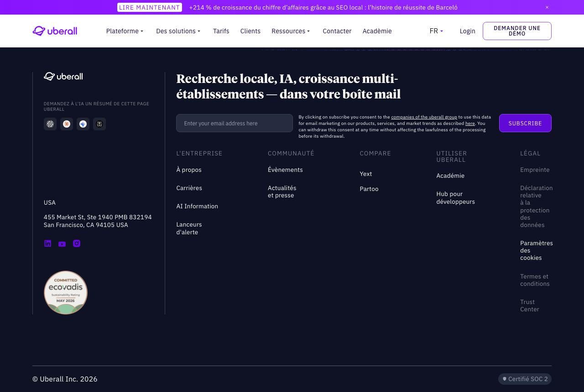584x392 pixels.
Task: Click the Claude AI summary icon
Action: click(67, 124)
